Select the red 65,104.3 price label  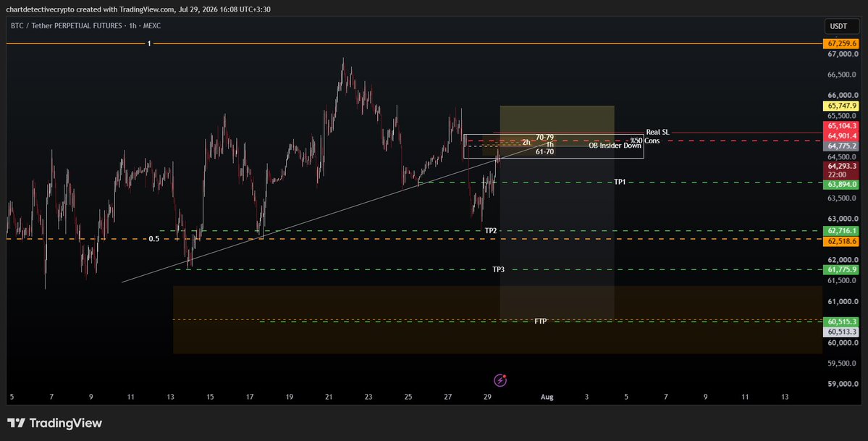pos(841,126)
